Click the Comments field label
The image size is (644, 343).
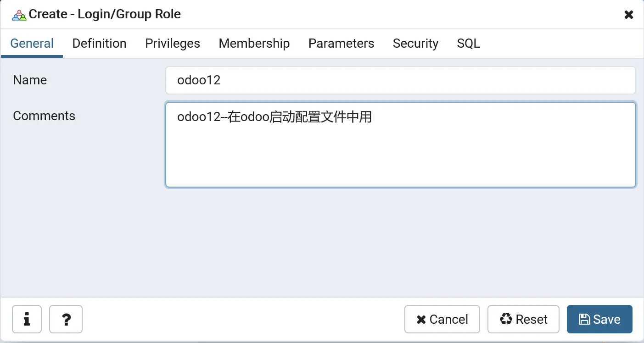point(44,116)
